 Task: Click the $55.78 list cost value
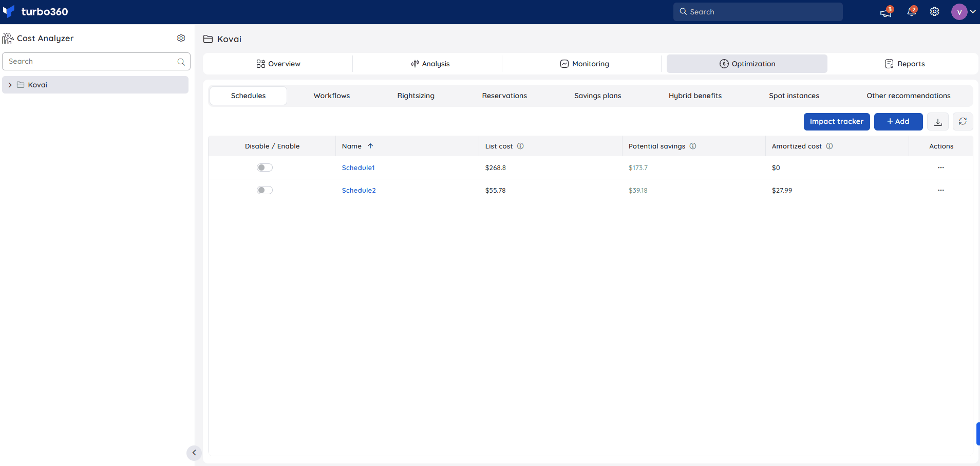point(495,190)
